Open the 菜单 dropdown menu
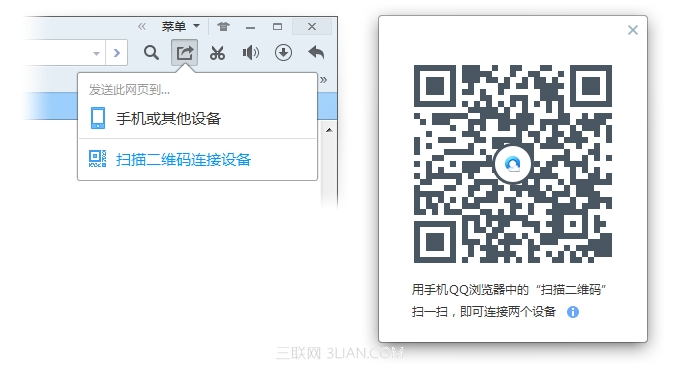Image resolution: width=680 pixels, height=366 pixels. 180,26
